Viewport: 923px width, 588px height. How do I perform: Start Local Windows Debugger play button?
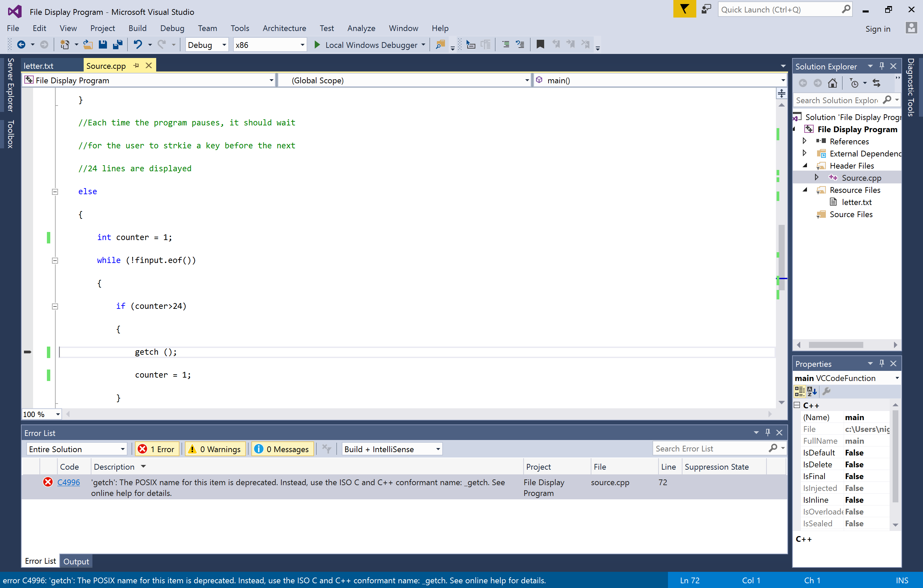[x=317, y=45]
